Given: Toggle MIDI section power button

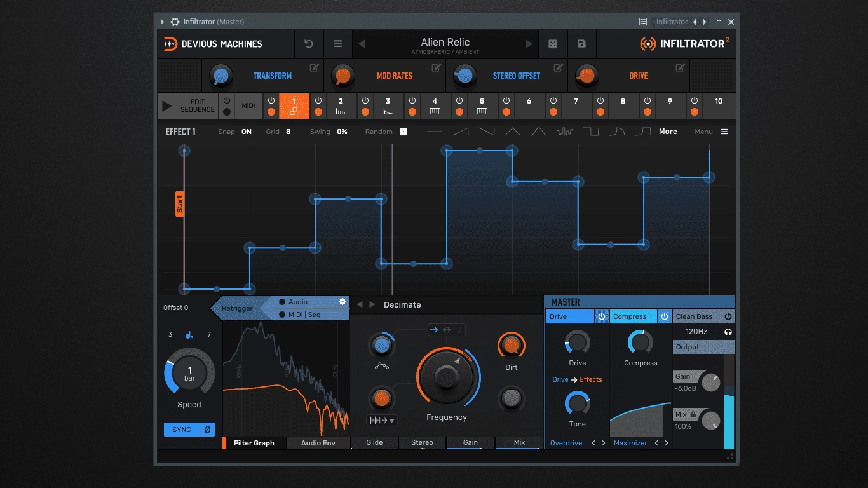Looking at the screenshot, I should coord(227,101).
